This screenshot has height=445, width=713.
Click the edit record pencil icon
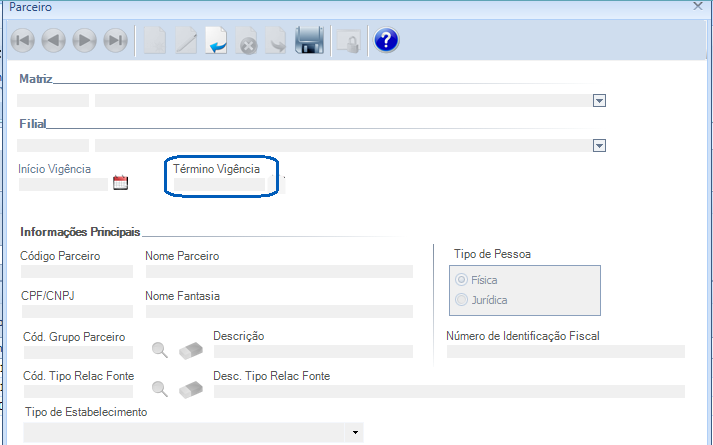186,40
